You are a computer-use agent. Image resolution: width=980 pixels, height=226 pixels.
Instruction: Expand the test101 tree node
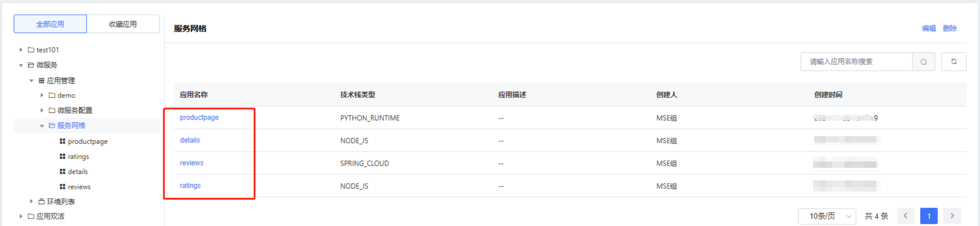[21, 50]
